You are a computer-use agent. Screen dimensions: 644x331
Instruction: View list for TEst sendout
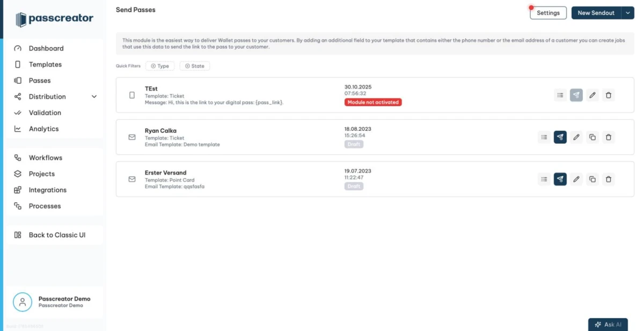pyautogui.click(x=560, y=95)
